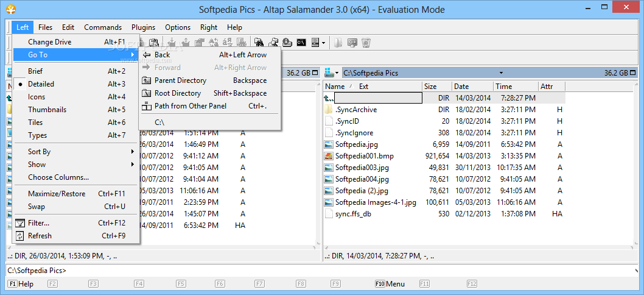
Task: Click the right panel vertical scrollbar
Action: tap(635, 165)
